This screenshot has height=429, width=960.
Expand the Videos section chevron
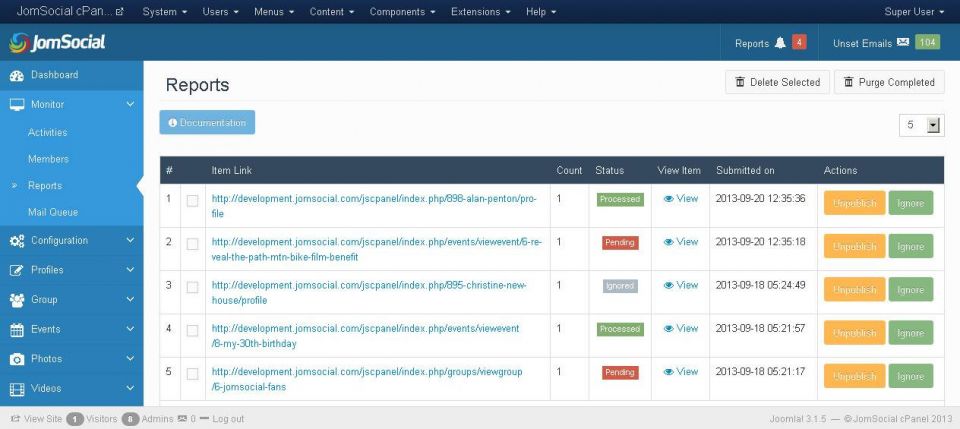tap(130, 388)
